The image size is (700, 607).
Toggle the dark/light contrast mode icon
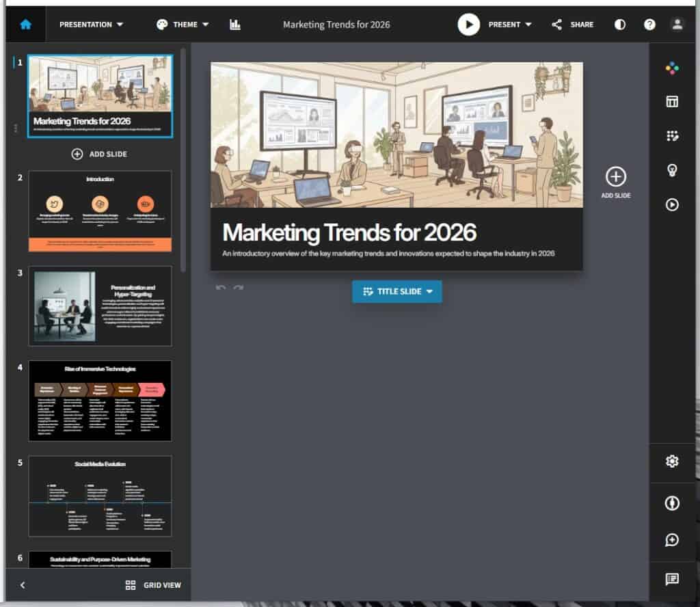pos(620,25)
